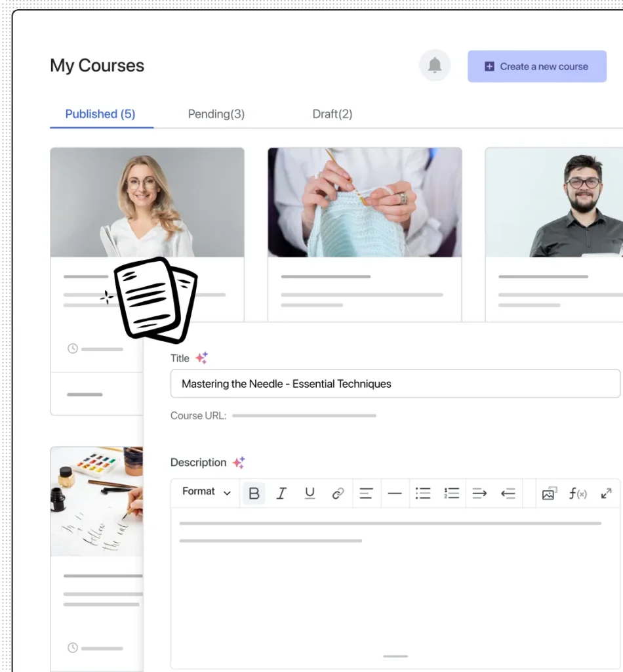This screenshot has height=672, width=623.
Task: Toggle Bold formatting in description toolbar
Action: (254, 493)
